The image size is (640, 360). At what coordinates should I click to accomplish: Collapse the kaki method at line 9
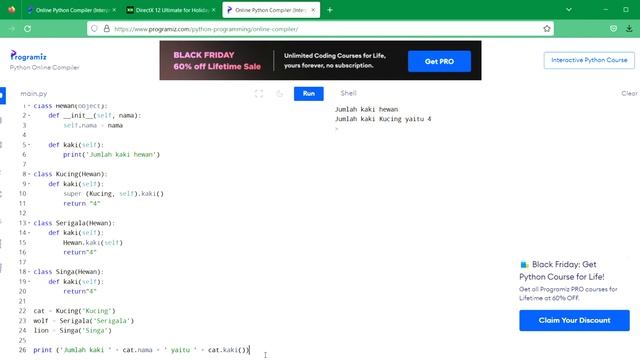(29, 184)
